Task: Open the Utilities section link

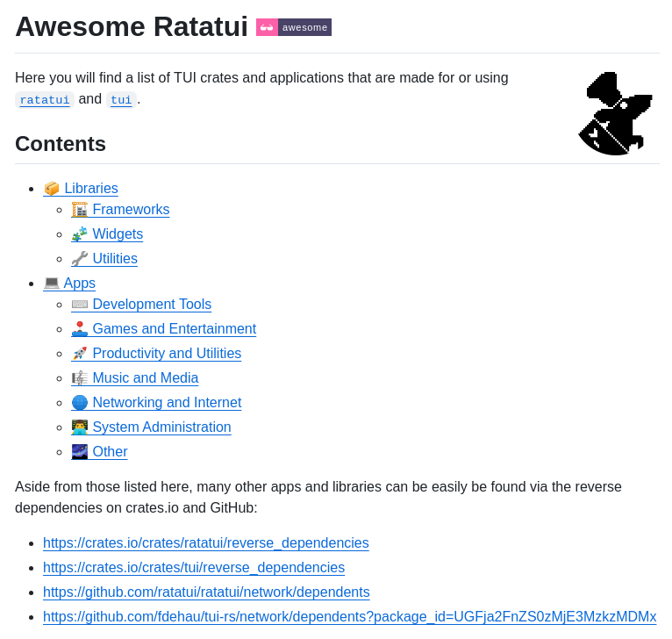Action: 115,259
